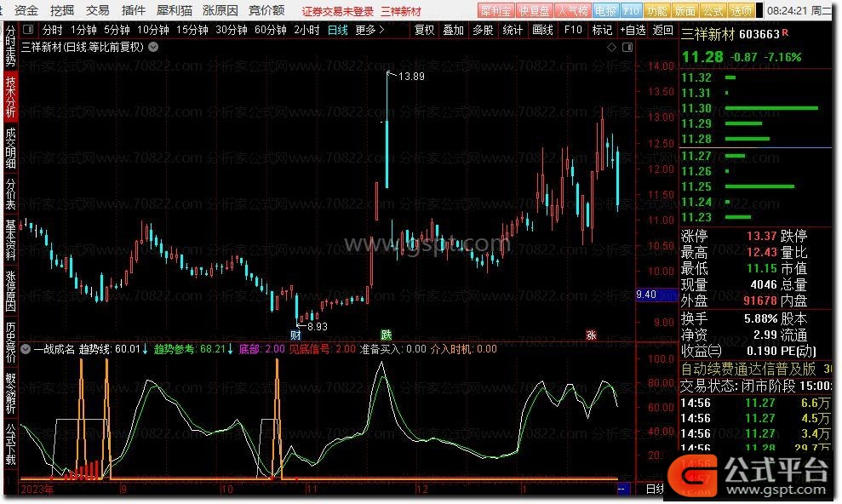Click the 换手 value 5.88%

761,318
